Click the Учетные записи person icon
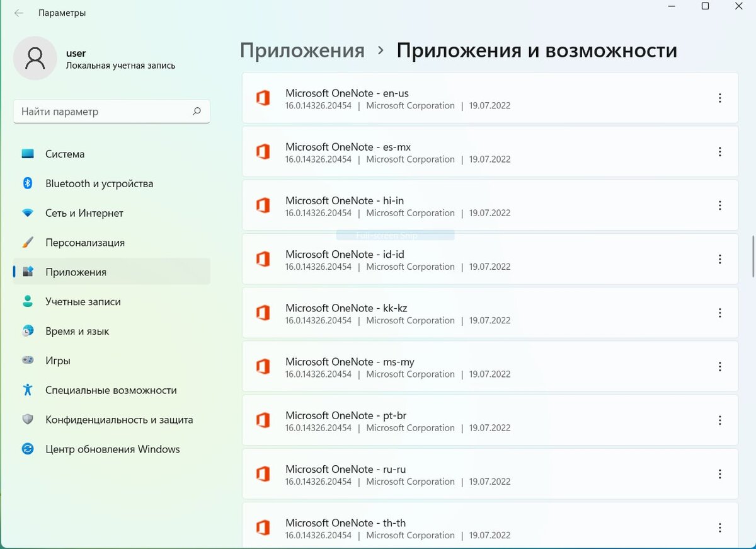This screenshot has width=756, height=549. tap(28, 302)
